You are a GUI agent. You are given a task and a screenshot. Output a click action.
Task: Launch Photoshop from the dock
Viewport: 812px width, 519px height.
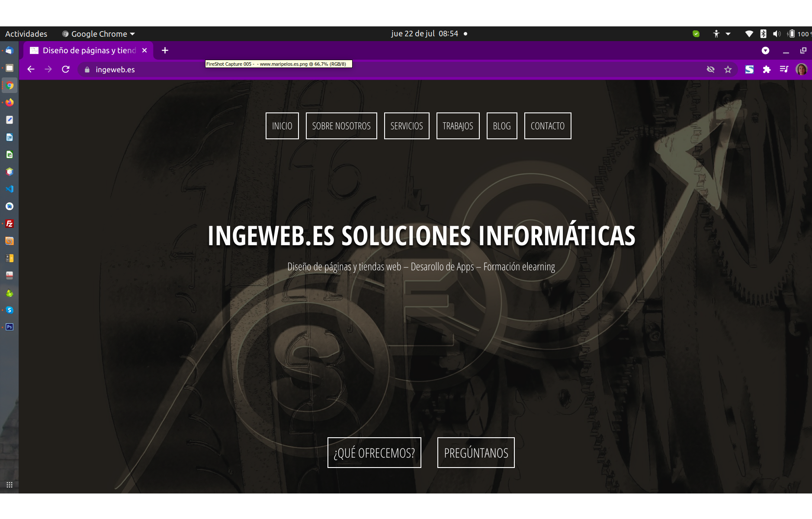click(10, 327)
